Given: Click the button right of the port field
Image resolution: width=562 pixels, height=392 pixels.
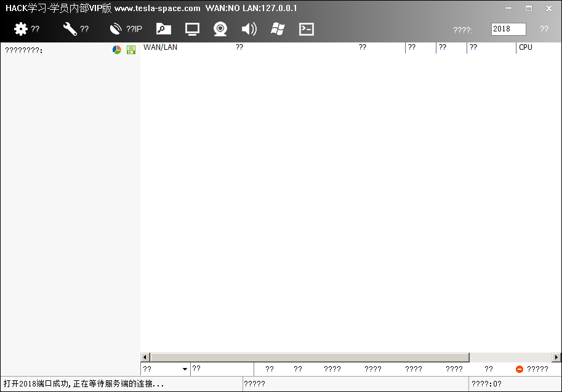Looking at the screenshot, I should point(544,29).
